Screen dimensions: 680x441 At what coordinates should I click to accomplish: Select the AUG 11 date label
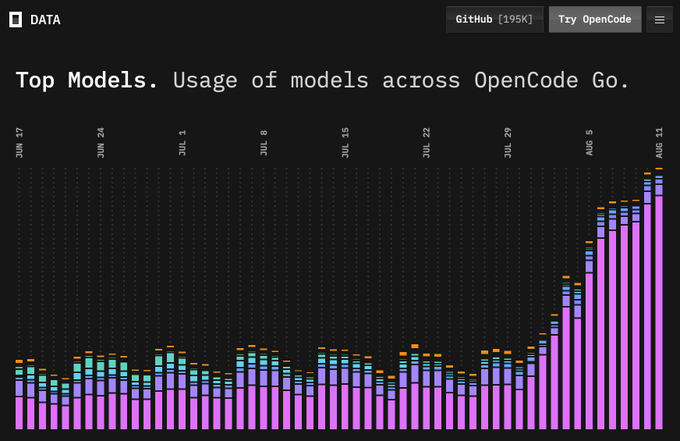[x=659, y=143]
